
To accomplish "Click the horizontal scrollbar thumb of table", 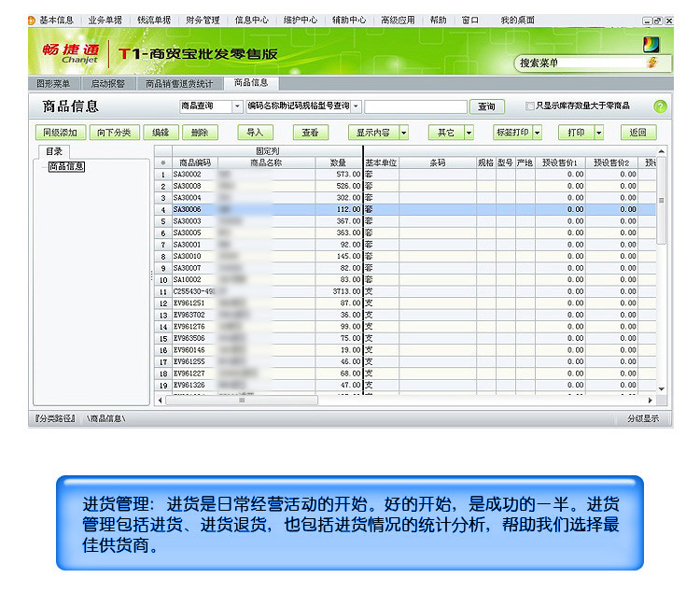I will tap(242, 401).
